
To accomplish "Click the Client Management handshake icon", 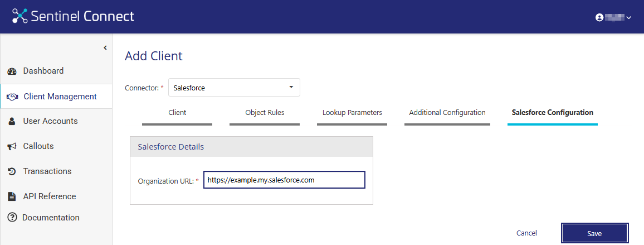I will [x=12, y=97].
